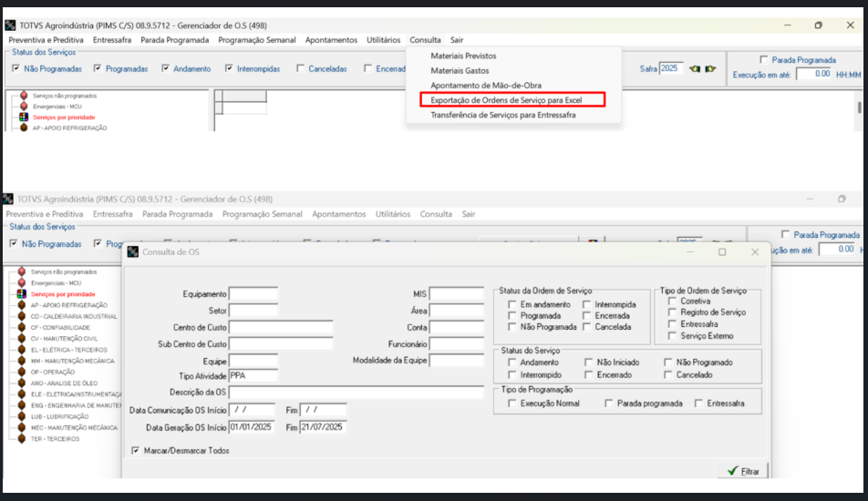The width and height of the screenshot is (868, 501).
Task: Click the Modalidade da Equipe field
Action: (x=457, y=361)
